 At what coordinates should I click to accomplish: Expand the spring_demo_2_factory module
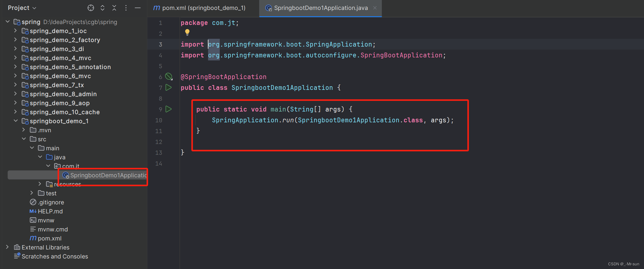coord(15,40)
